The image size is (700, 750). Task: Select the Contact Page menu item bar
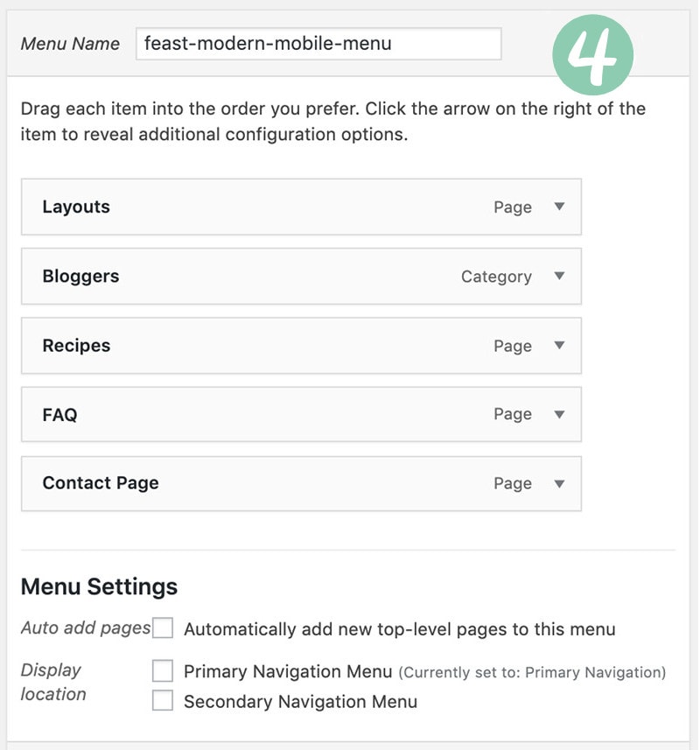click(x=301, y=484)
